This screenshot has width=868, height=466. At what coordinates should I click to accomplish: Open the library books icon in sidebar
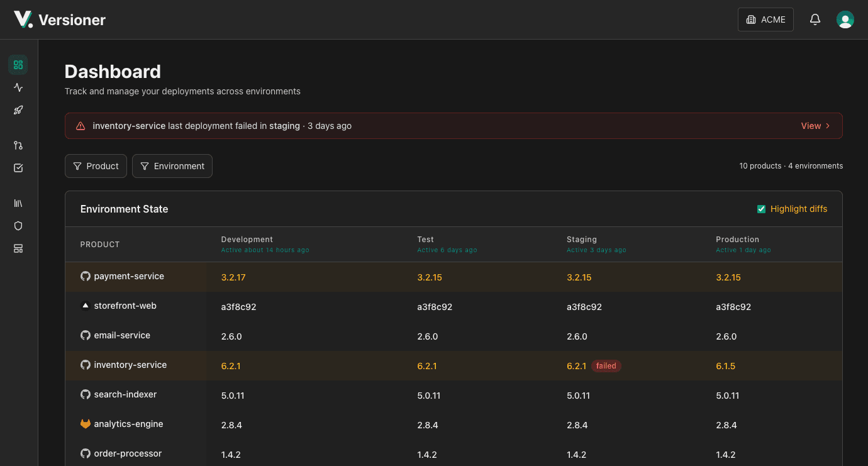(18, 203)
